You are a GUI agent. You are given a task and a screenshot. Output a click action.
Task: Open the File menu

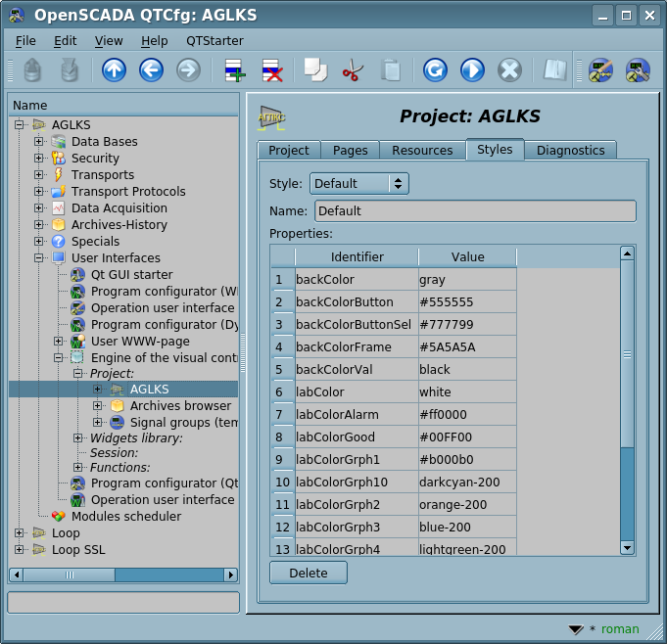25,41
